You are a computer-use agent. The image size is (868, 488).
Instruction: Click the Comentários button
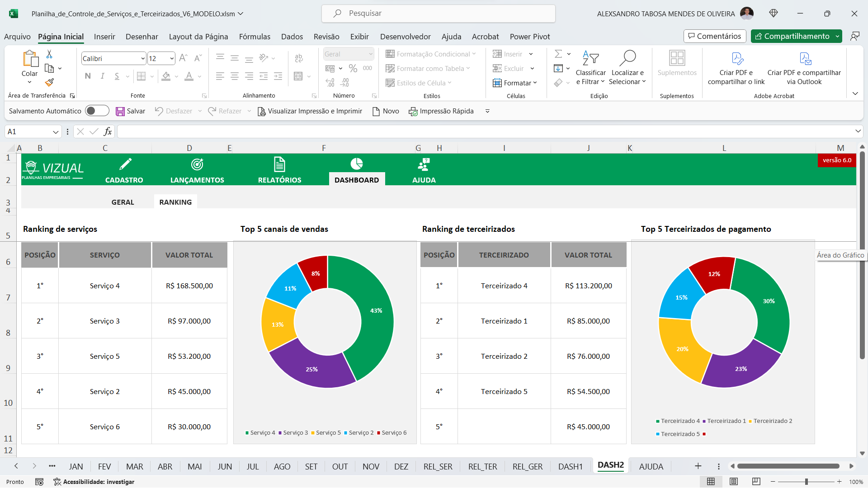(715, 36)
